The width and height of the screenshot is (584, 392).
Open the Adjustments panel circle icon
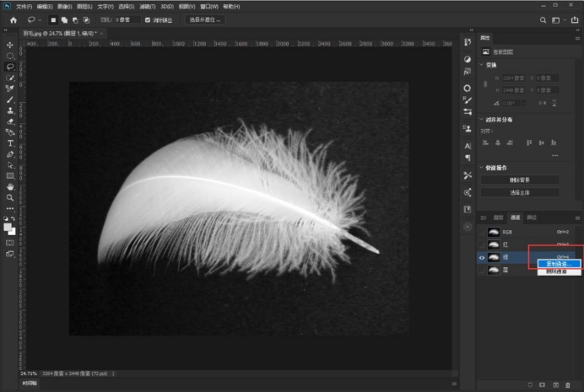(x=468, y=59)
